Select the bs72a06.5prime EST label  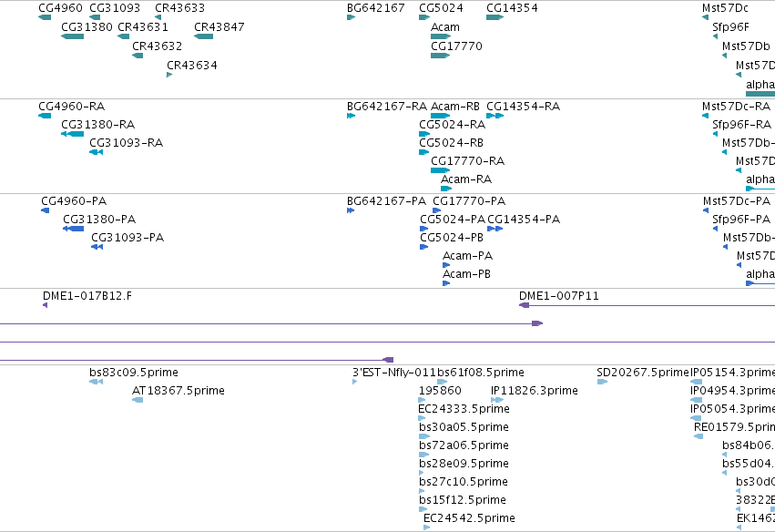pyautogui.click(x=464, y=446)
